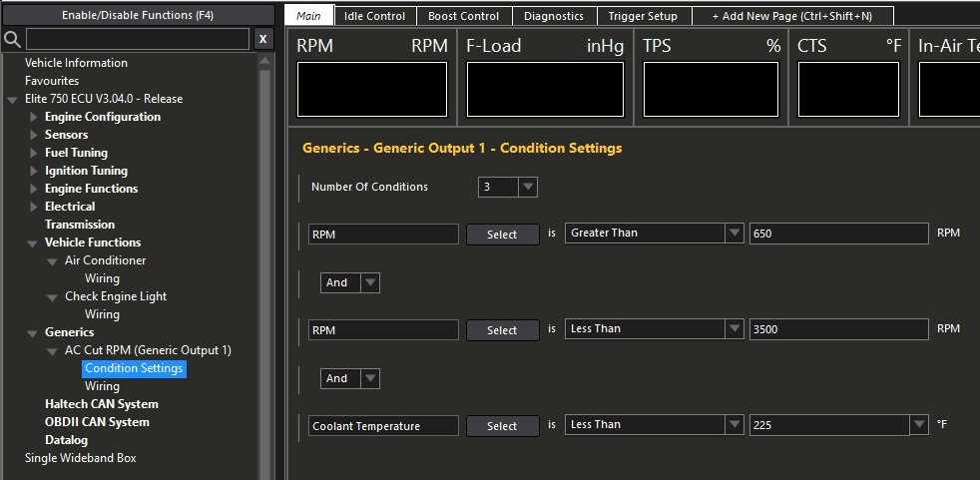This screenshot has width=980, height=480.
Task: Switch to the Main tab
Action: [x=308, y=16]
